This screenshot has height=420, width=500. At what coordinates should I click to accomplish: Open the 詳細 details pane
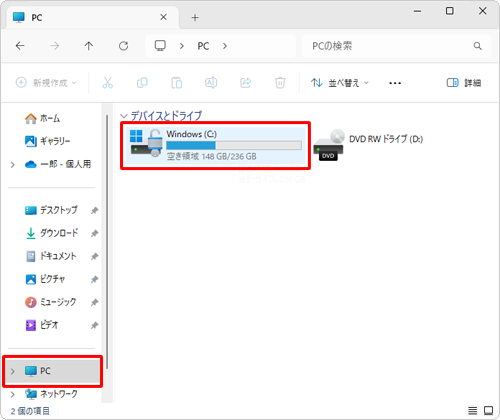[x=464, y=83]
